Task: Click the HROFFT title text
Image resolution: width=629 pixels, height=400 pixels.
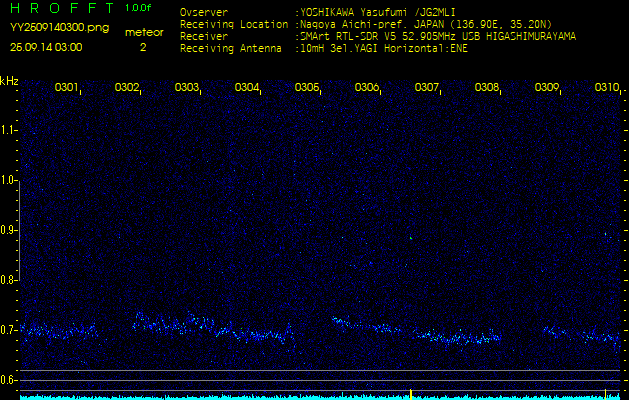Action: click(60, 8)
